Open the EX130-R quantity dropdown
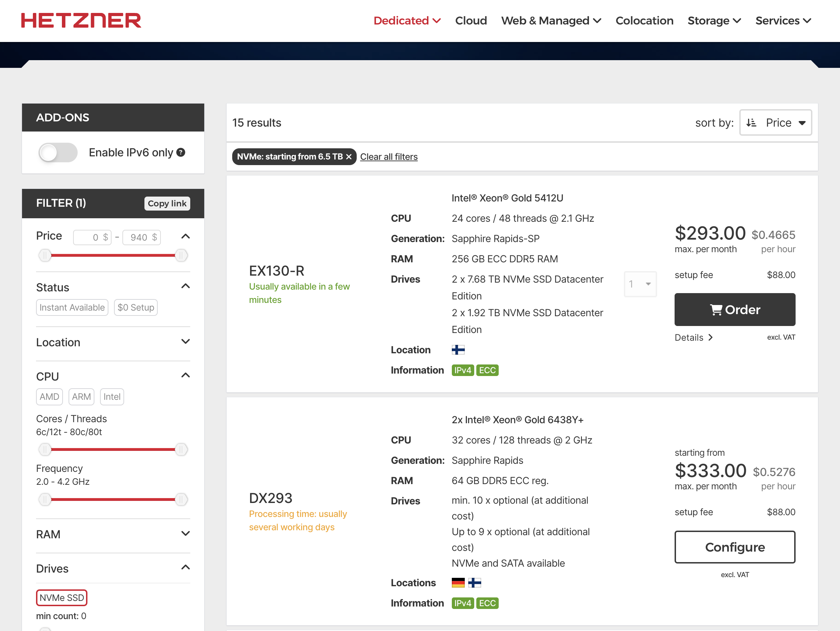This screenshot has height=631, width=840. click(x=640, y=284)
